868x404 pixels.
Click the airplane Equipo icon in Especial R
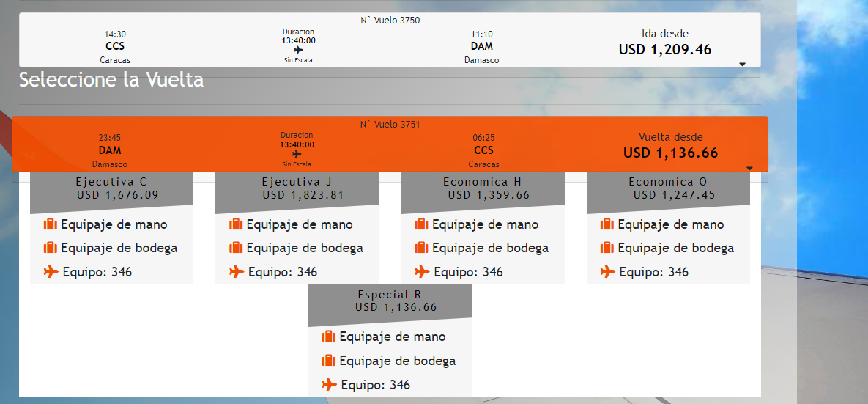(x=330, y=384)
